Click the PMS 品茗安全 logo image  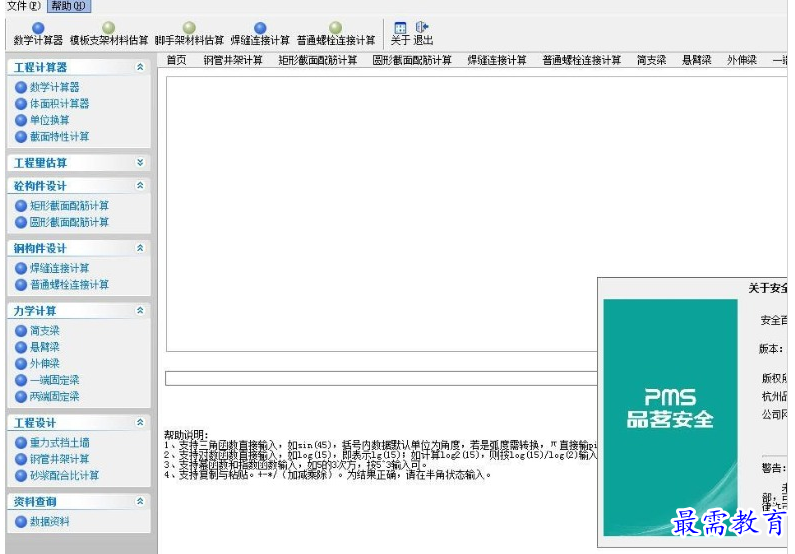point(670,417)
